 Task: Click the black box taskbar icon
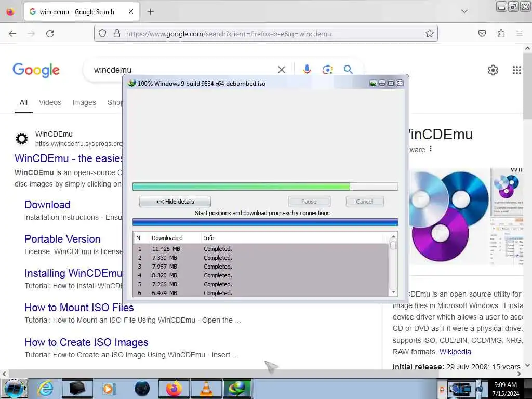(77, 389)
